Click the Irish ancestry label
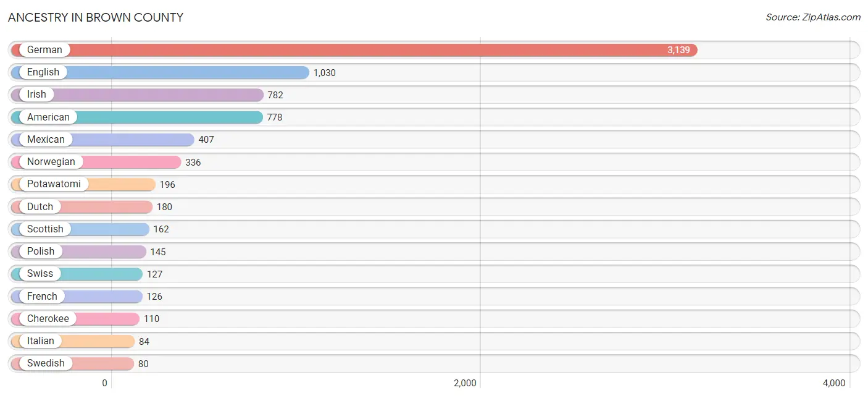 (x=36, y=95)
